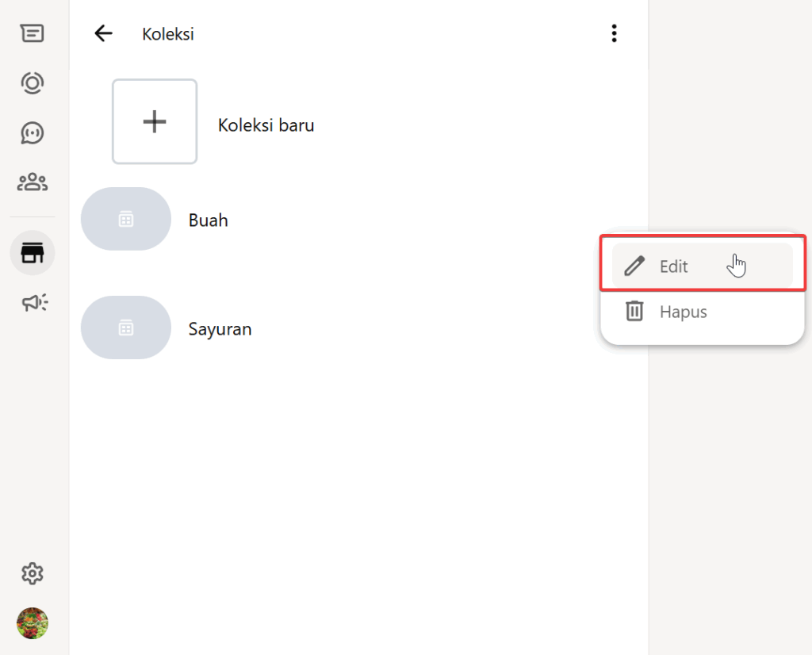The width and height of the screenshot is (812, 655).
Task: Open the Status ring icon
Action: coord(33,82)
